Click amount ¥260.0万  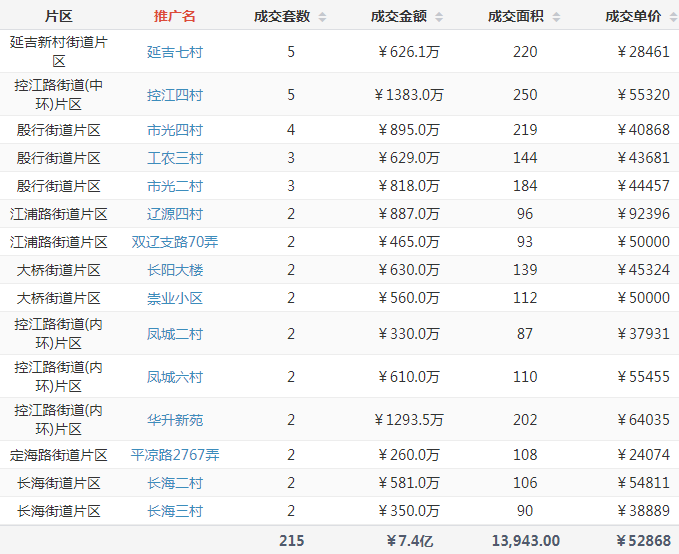click(x=409, y=455)
